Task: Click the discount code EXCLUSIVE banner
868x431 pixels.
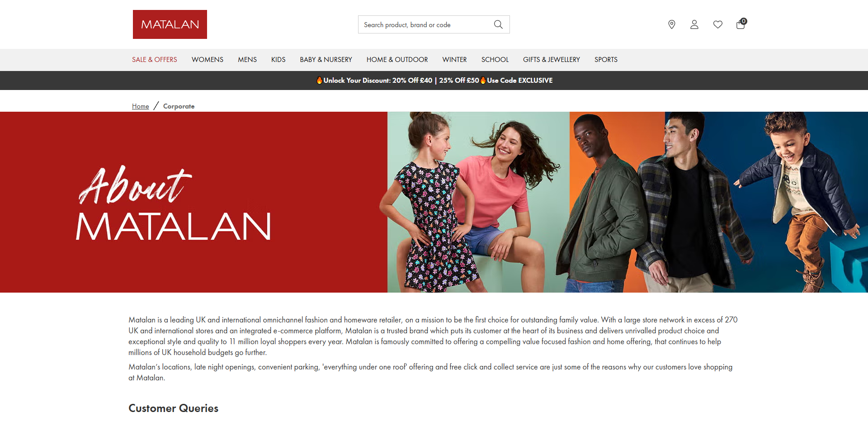Action: pos(434,81)
